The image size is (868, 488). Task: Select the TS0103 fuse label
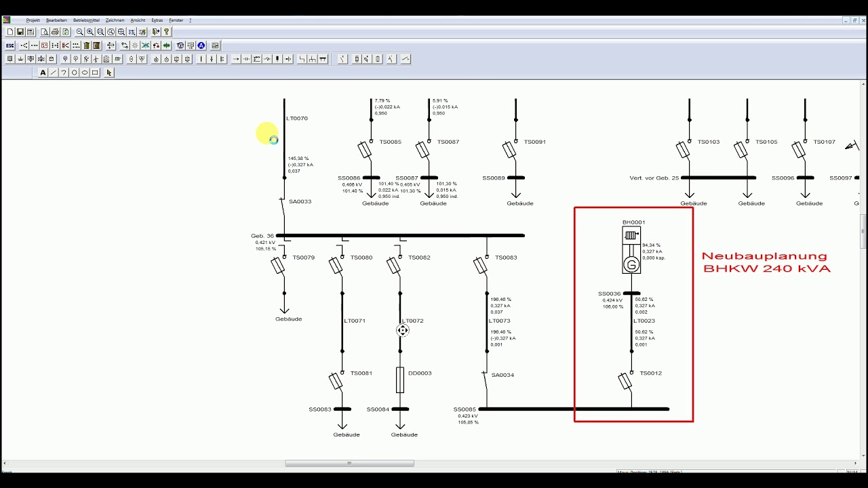(709, 142)
